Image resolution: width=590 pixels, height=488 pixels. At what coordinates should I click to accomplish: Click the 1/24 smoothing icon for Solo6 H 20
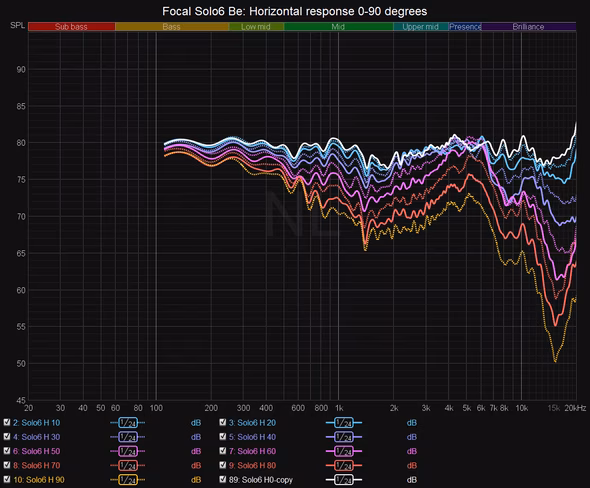point(344,423)
